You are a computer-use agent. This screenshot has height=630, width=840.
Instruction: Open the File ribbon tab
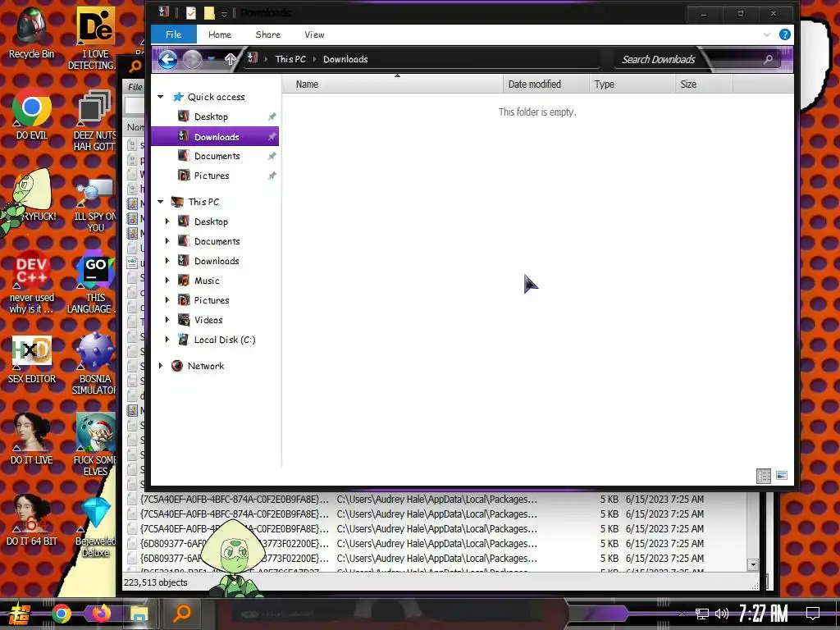(x=174, y=34)
